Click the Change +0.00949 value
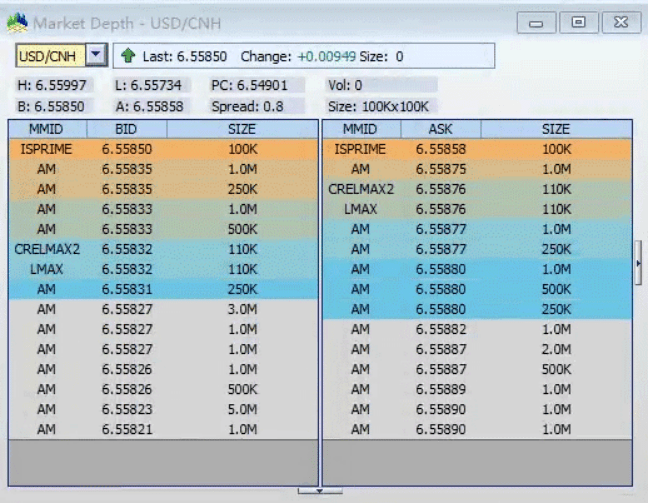Screen dimensions: 648x503 point(298,56)
